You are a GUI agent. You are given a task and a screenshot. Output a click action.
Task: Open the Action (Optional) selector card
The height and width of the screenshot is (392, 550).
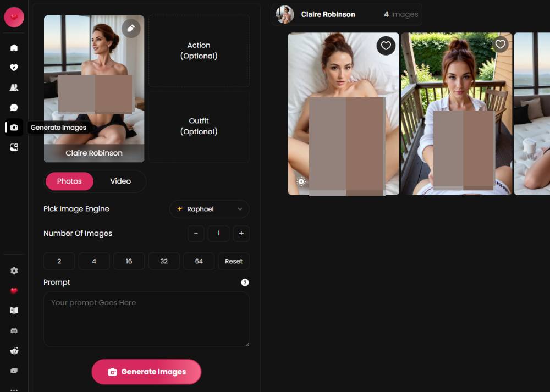(199, 51)
